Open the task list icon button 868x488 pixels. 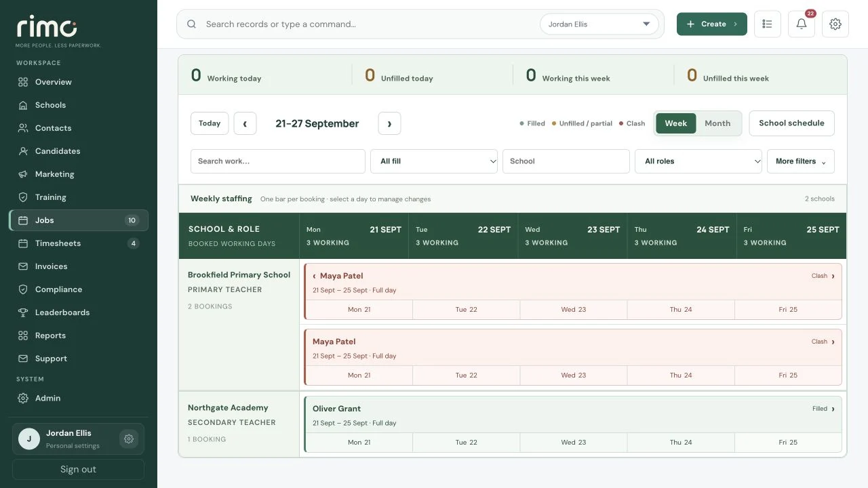[768, 24]
